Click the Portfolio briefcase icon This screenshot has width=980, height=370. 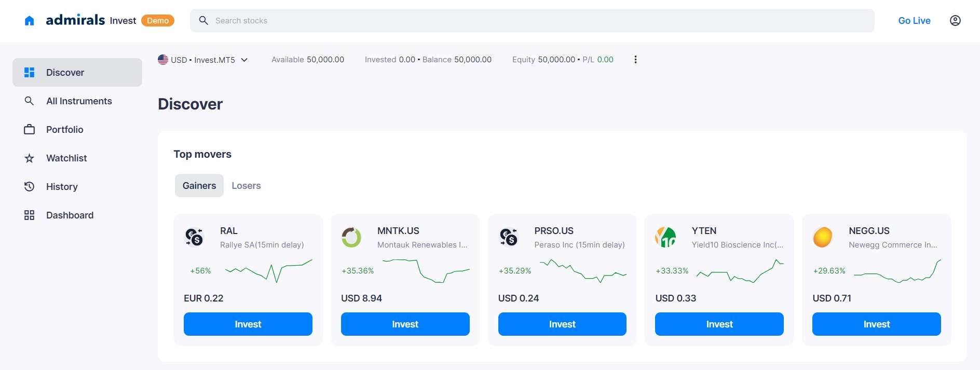(x=30, y=129)
